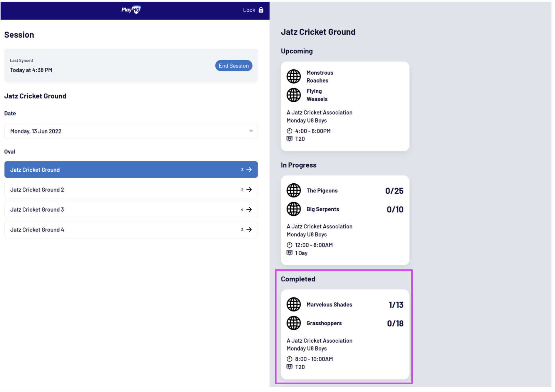555x392 pixels.
Task: Click clock icon on upcoming match card
Action: coord(290,131)
